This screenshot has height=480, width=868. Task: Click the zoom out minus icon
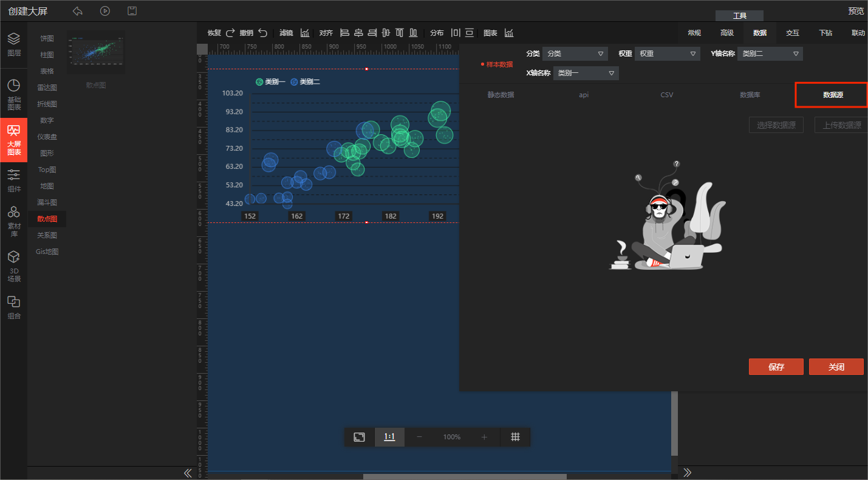coord(419,437)
